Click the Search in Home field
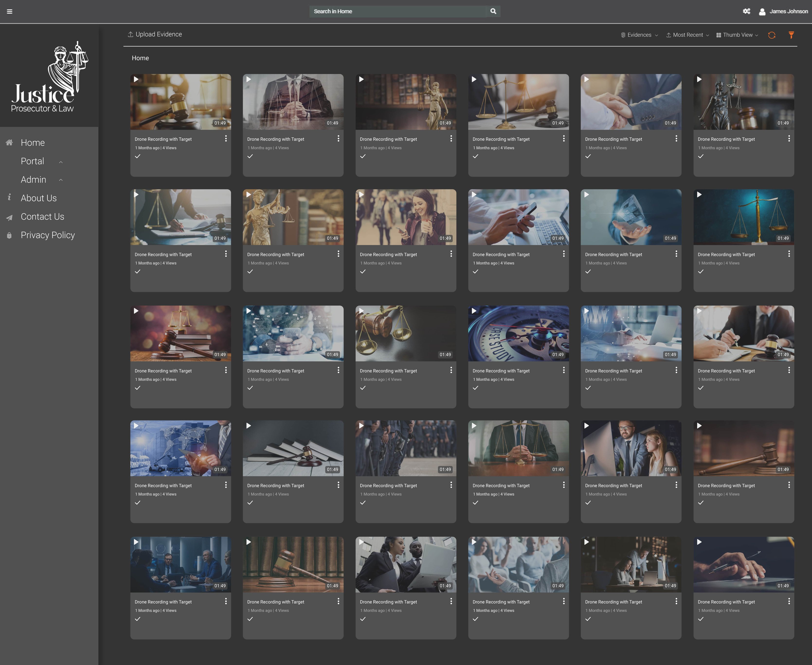 tap(397, 11)
